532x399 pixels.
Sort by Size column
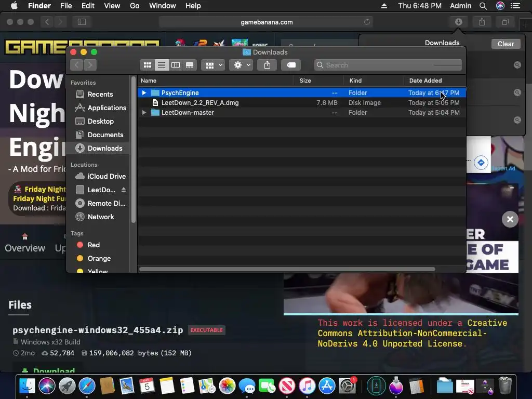[318, 81]
